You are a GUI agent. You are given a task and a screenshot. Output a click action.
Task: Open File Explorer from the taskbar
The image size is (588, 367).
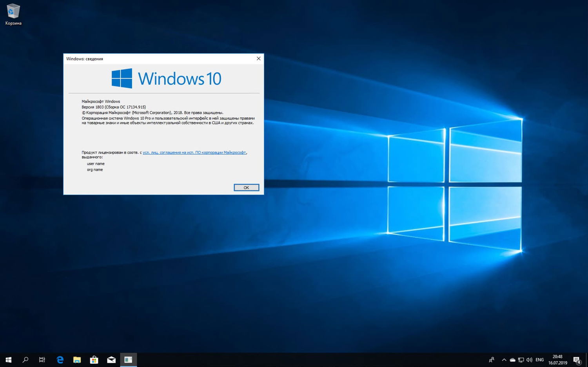point(77,360)
